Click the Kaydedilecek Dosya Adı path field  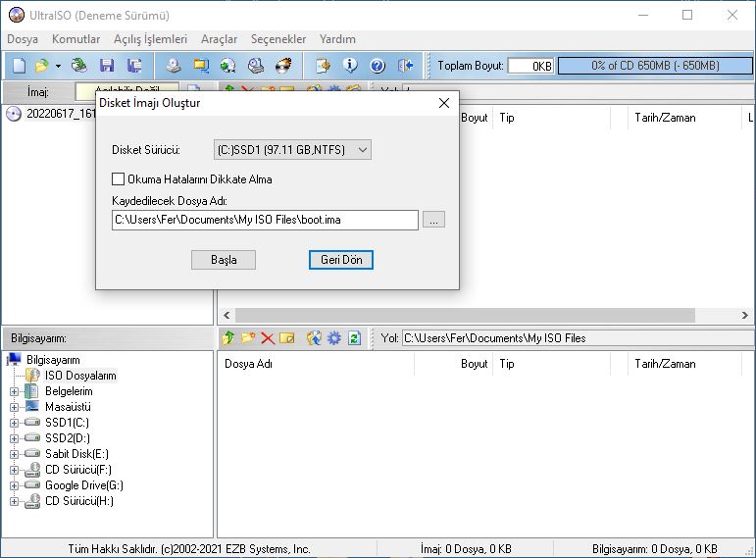[x=265, y=220]
